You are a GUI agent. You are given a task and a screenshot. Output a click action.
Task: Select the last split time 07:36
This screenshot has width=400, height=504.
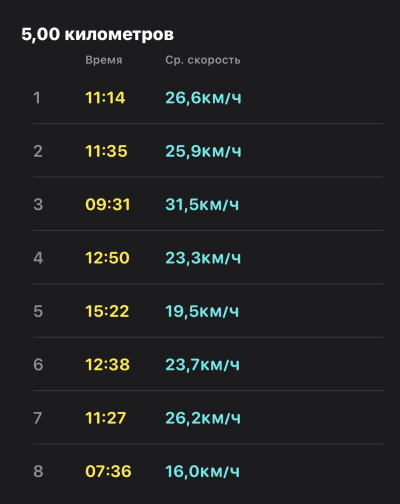tap(108, 471)
